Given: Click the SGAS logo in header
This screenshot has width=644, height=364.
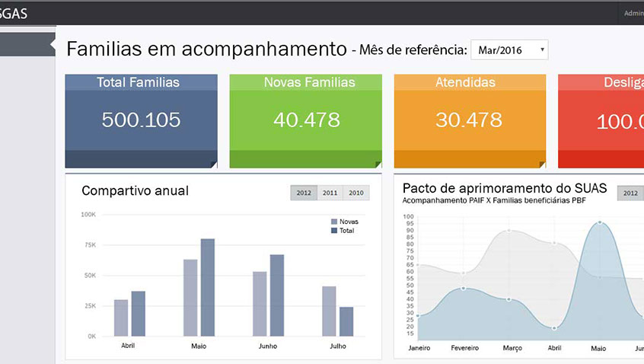Looking at the screenshot, I should 14,13.
